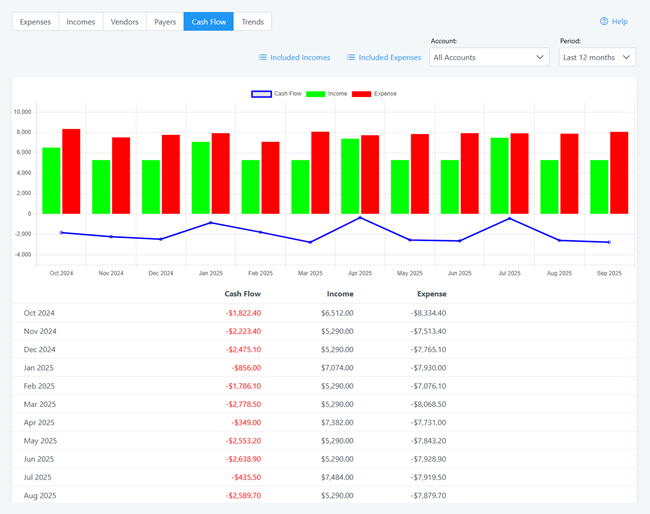Select the Incomes tab
Image resolution: width=650 pixels, height=514 pixels.
coord(81,22)
